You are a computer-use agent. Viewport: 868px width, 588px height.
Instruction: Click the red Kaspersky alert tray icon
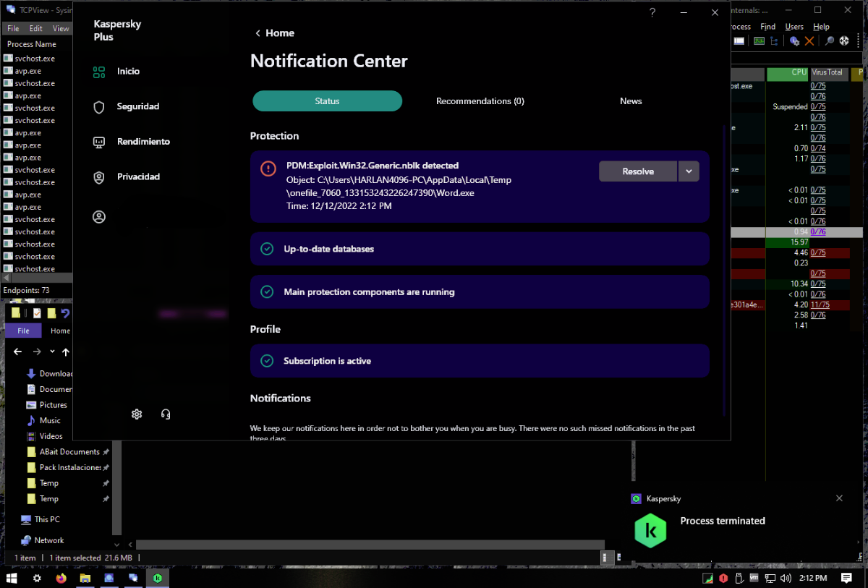(724, 578)
